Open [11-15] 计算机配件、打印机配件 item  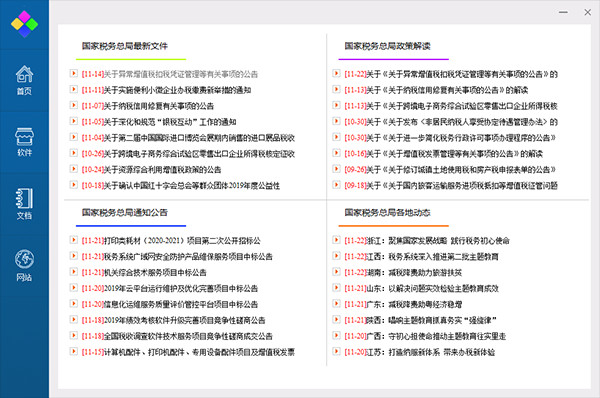[188, 352]
